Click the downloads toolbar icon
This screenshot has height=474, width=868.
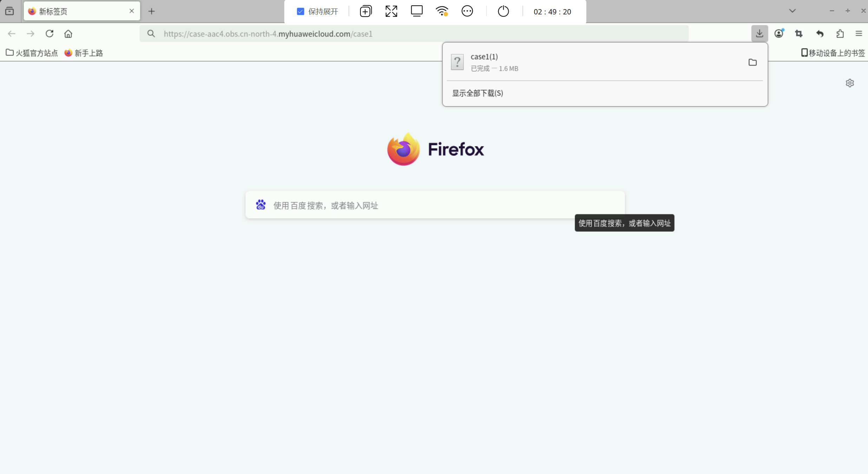(x=759, y=34)
